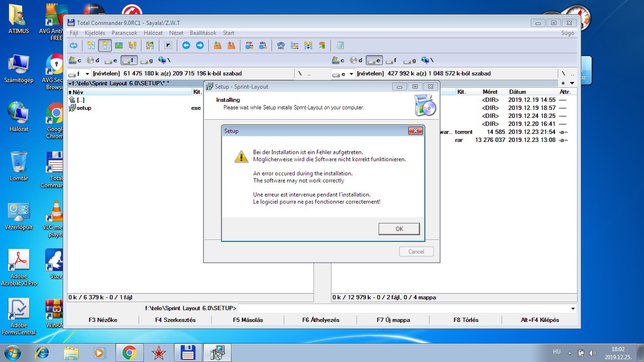Screen dimensions: 644x362
Task: Select the setup exe file in left panel
Action: coord(135,108)
